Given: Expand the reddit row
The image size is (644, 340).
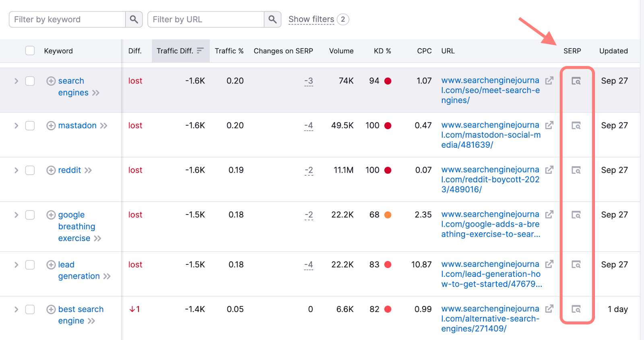Looking at the screenshot, I should [16, 170].
